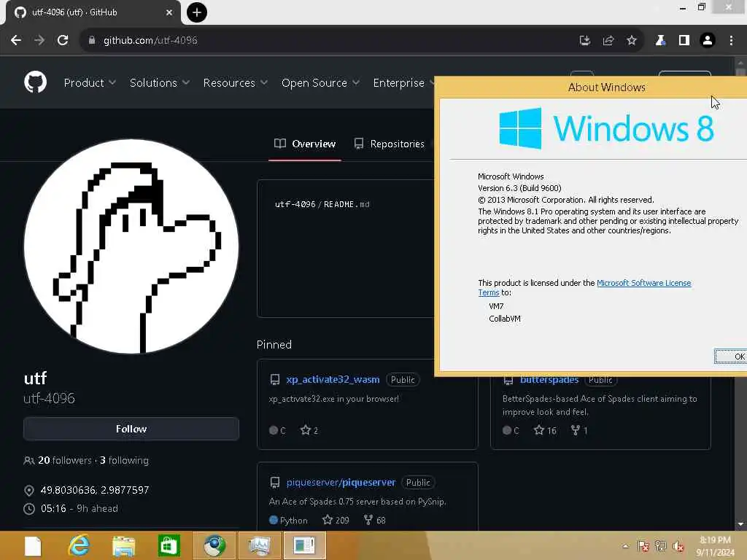The height and width of the screenshot is (560, 747).
Task: Click the location text 49.8030636, 2.9877597
Action: [95, 490]
